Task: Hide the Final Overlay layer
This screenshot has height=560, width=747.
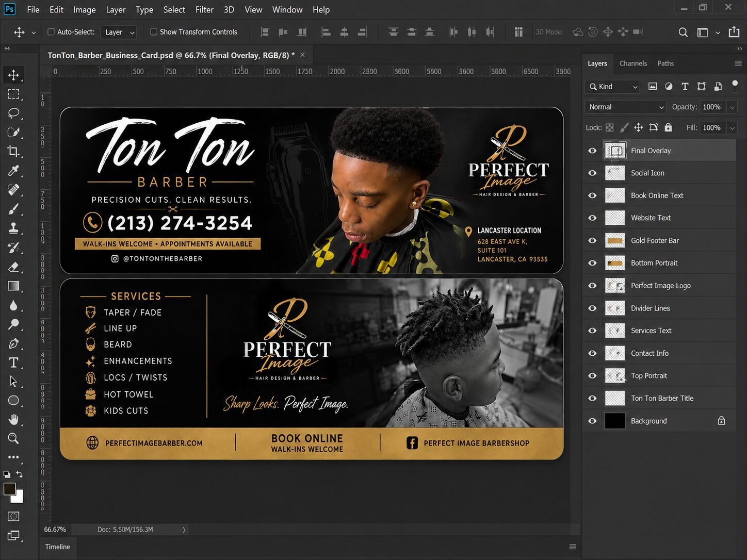Action: 592,151
